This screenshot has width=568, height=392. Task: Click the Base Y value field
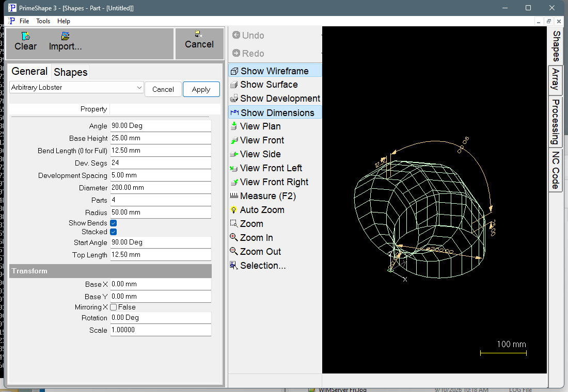click(x=161, y=297)
